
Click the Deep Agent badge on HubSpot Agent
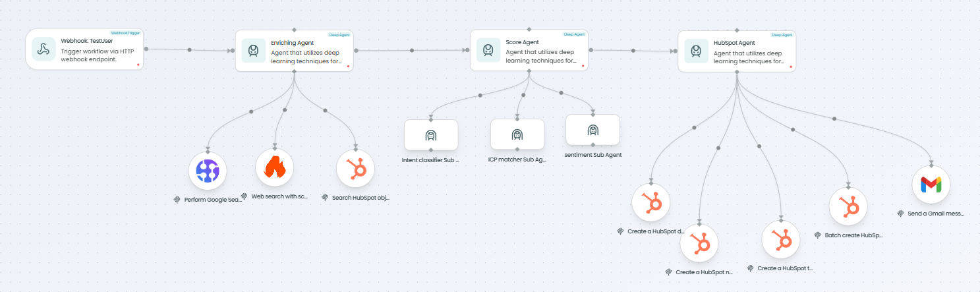pos(782,34)
